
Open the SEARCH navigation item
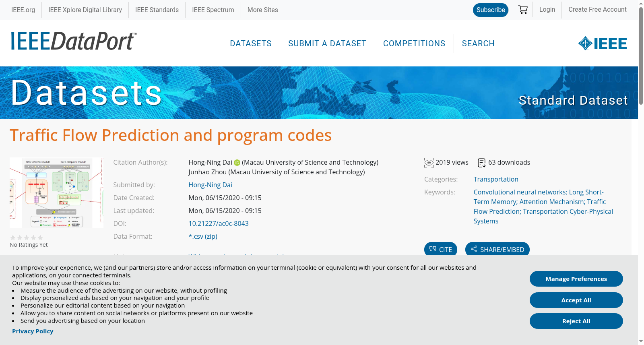point(478,43)
